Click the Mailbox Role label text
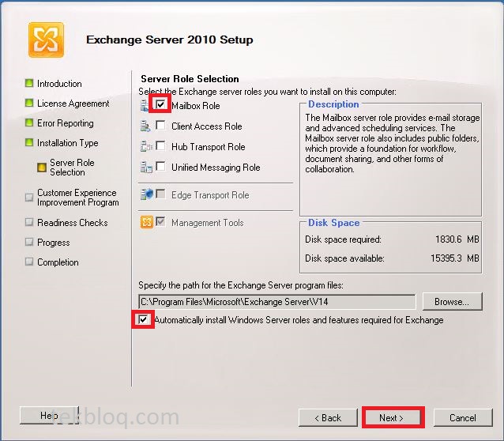 tap(196, 105)
